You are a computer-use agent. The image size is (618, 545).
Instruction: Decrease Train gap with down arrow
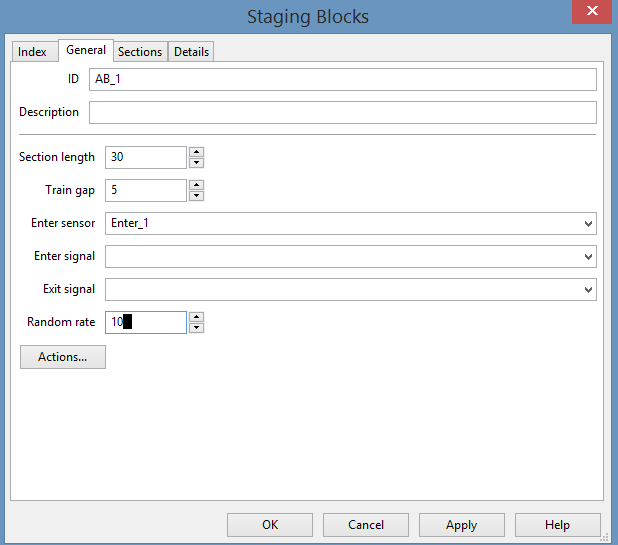pos(197,196)
